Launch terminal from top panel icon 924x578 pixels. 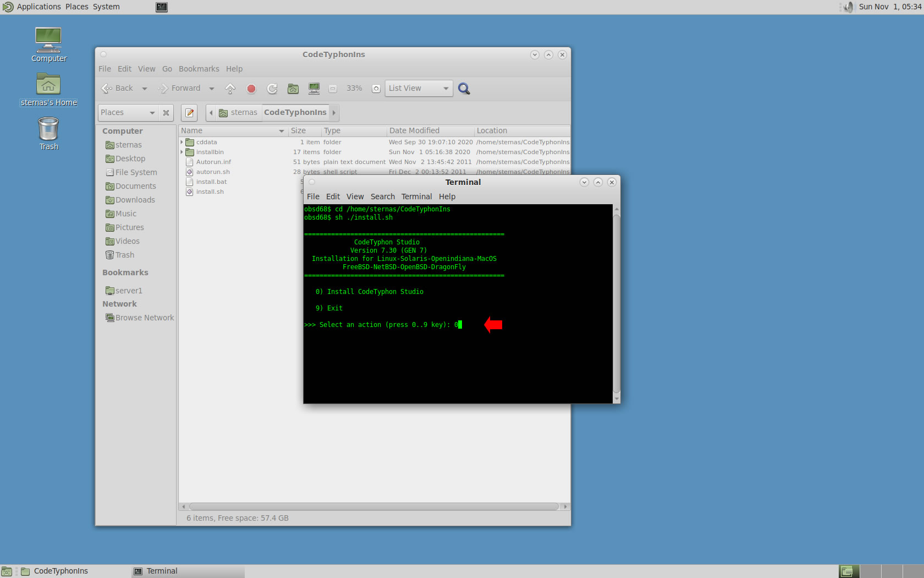point(162,7)
